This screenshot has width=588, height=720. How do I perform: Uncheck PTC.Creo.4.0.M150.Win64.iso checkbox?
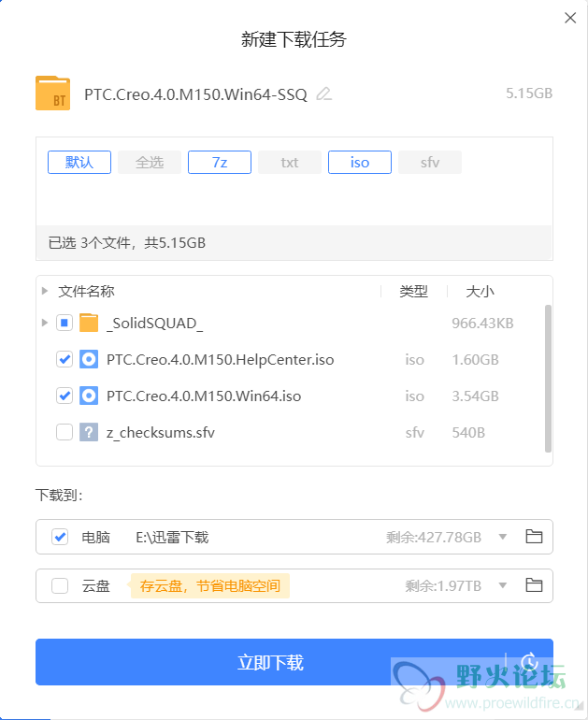click(65, 396)
